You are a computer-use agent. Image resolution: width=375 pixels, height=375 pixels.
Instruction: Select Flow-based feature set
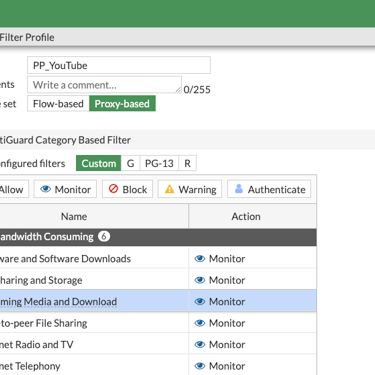pos(58,104)
